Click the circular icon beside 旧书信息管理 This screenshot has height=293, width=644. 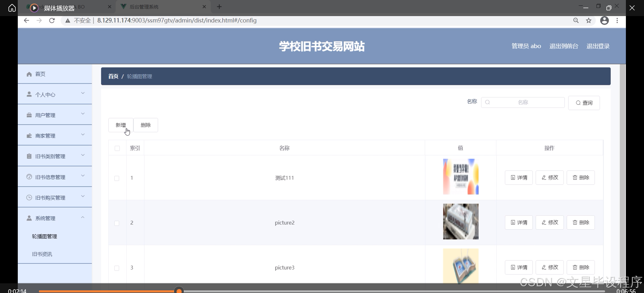pyautogui.click(x=29, y=177)
